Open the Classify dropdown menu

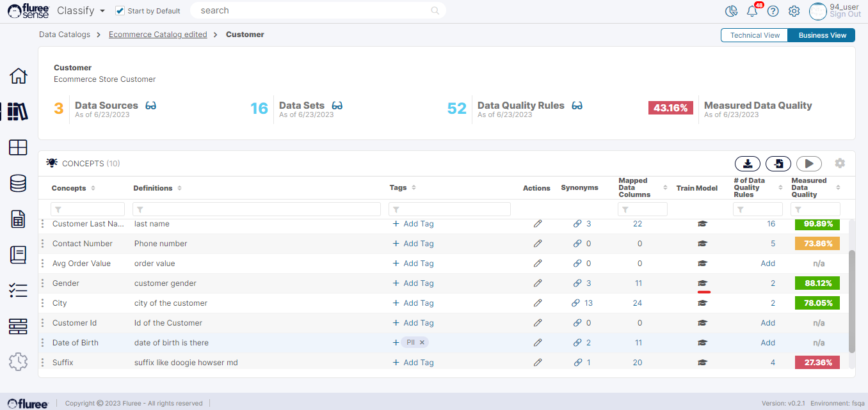(x=81, y=11)
